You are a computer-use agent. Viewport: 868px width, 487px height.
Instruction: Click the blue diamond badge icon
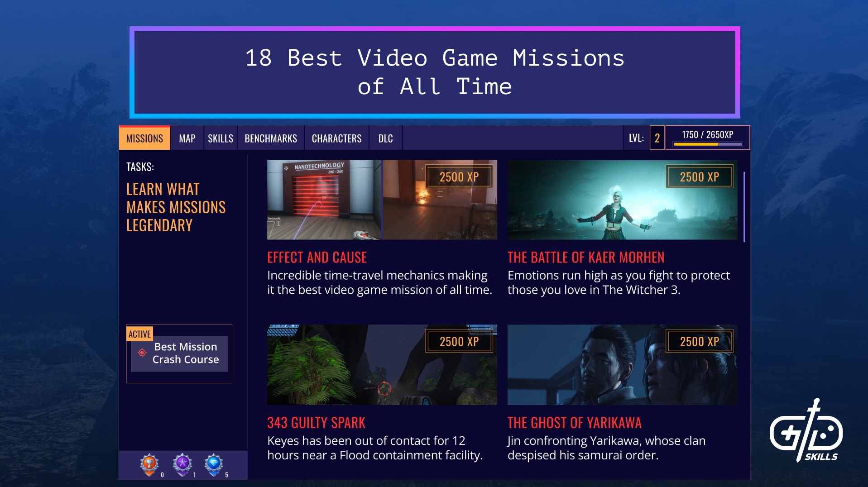(x=214, y=465)
